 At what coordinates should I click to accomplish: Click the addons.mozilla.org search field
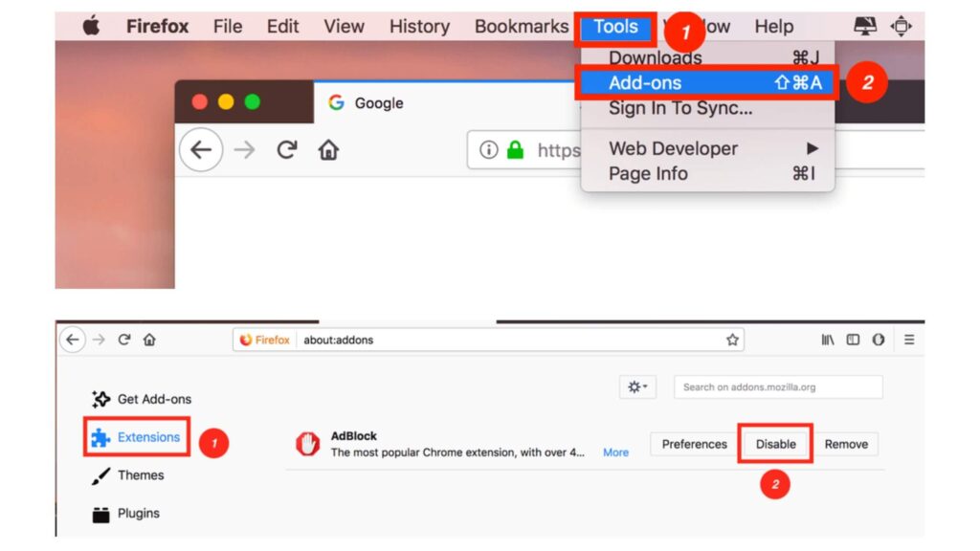(780, 386)
